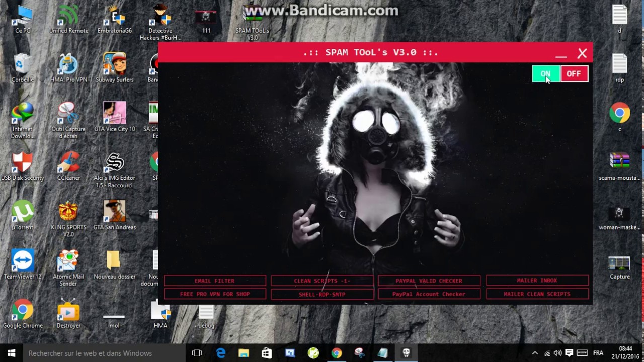Click the mask app icon in taskbar
Image resolution: width=644 pixels, height=362 pixels.
406,353
